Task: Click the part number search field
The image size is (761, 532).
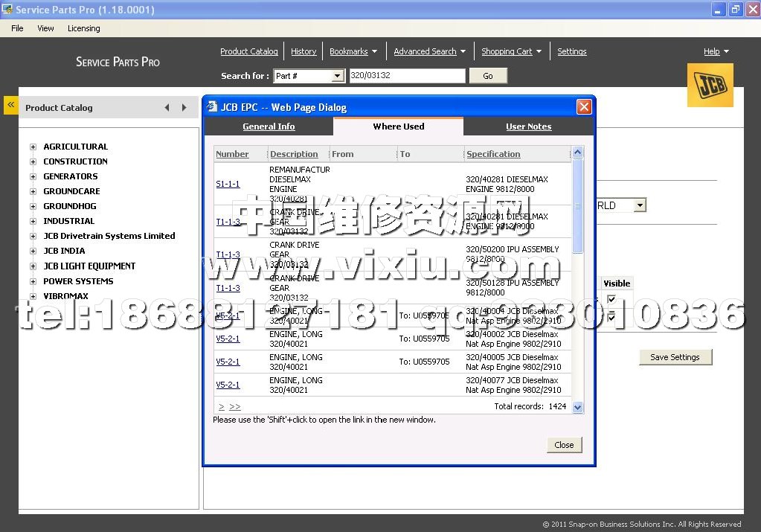Action: [406, 76]
